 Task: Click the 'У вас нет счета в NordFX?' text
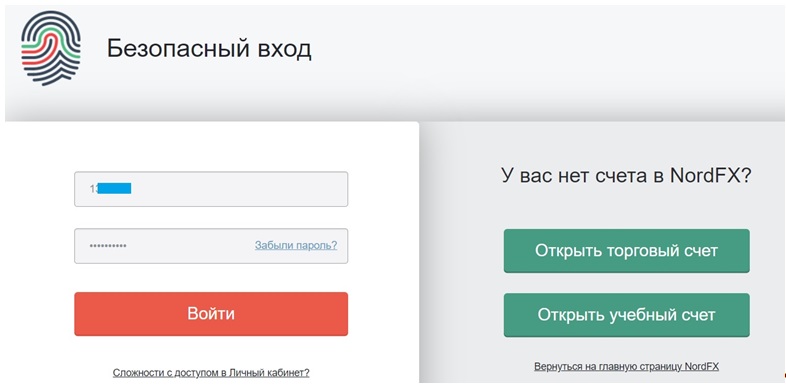(x=627, y=175)
